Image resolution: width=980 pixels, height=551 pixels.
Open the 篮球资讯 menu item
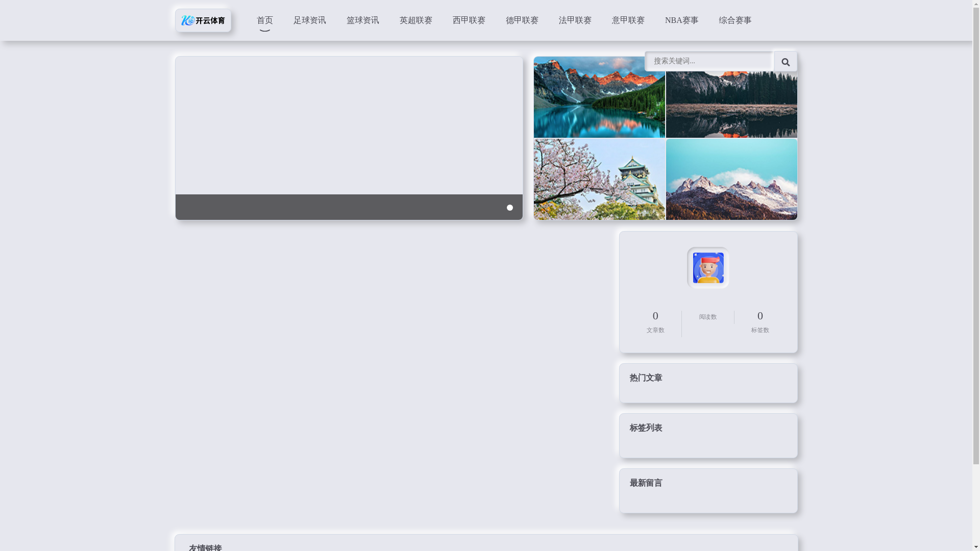tap(362, 20)
